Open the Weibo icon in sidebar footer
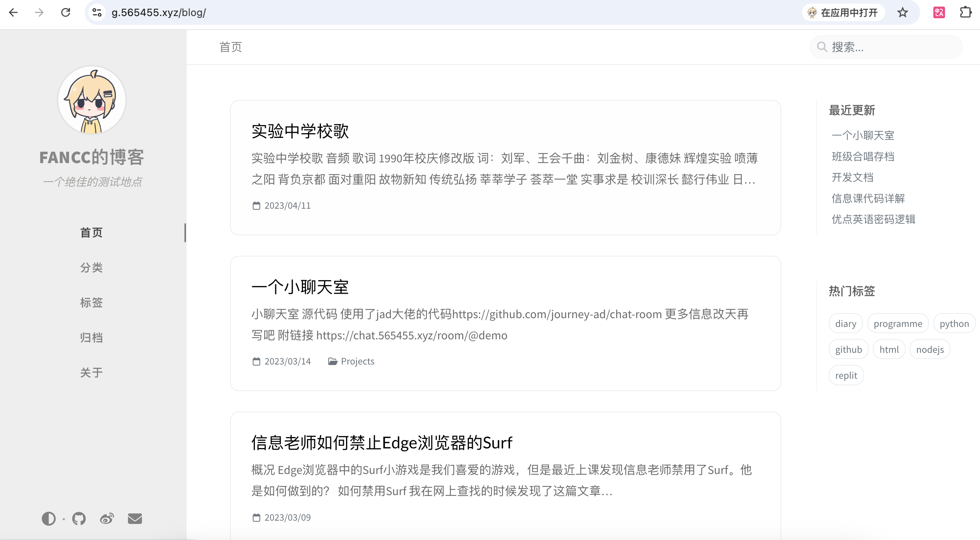This screenshot has width=980, height=540. coord(107,519)
